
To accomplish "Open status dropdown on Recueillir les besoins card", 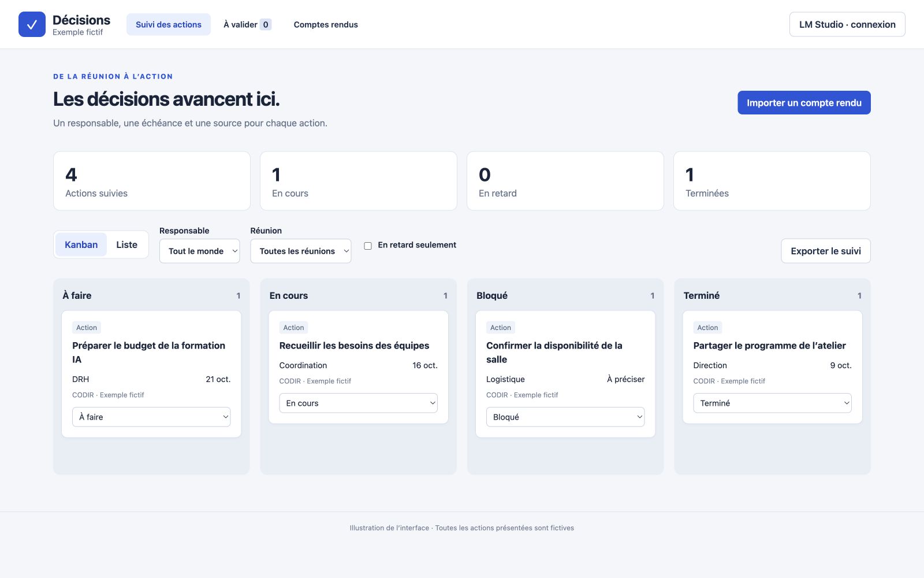I will 358,403.
